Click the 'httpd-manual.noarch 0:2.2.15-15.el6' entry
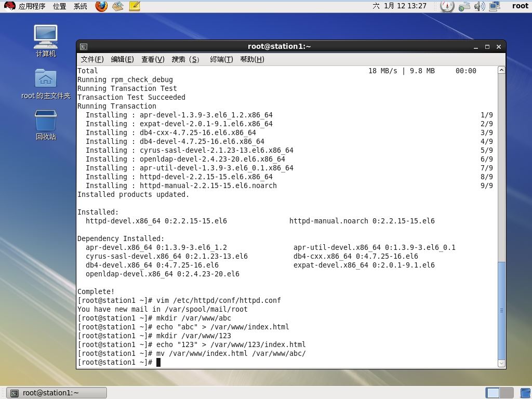The height and width of the screenshot is (399, 532). tap(362, 221)
